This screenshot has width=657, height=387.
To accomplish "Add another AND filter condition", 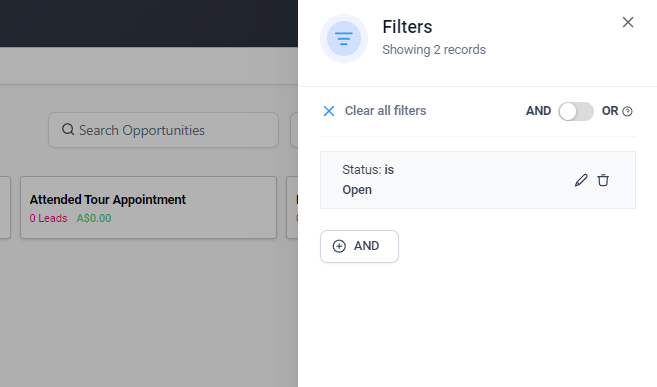I will tap(359, 246).
